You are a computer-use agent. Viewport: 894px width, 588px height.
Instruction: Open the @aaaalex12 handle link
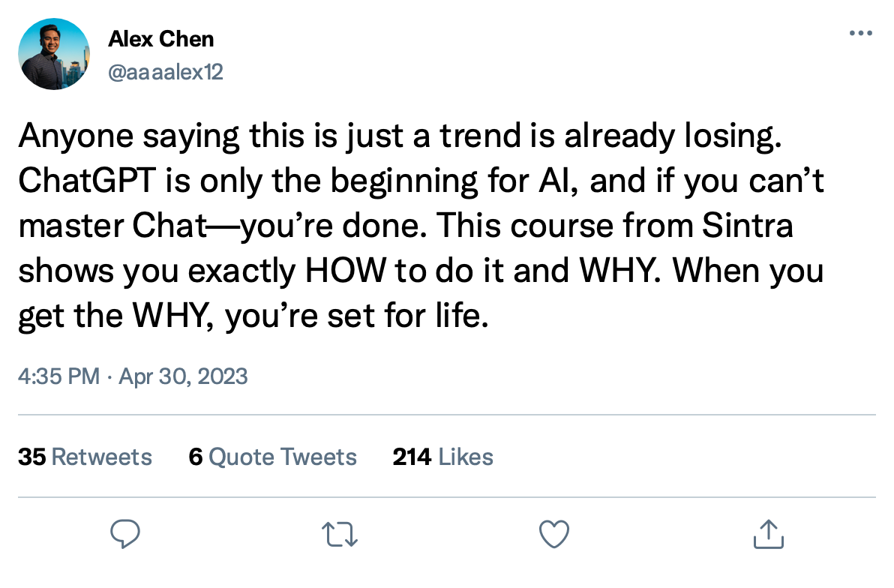[165, 72]
